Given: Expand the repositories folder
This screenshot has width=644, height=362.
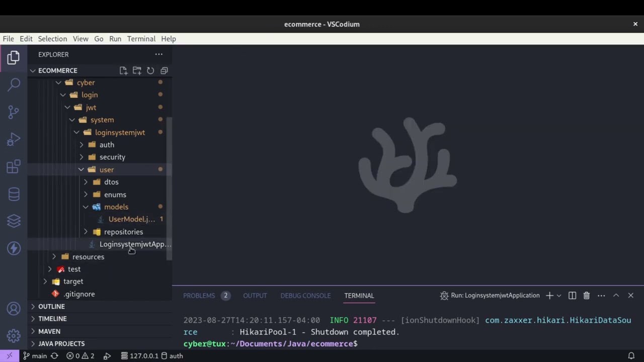Looking at the screenshot, I should tap(100, 232).
